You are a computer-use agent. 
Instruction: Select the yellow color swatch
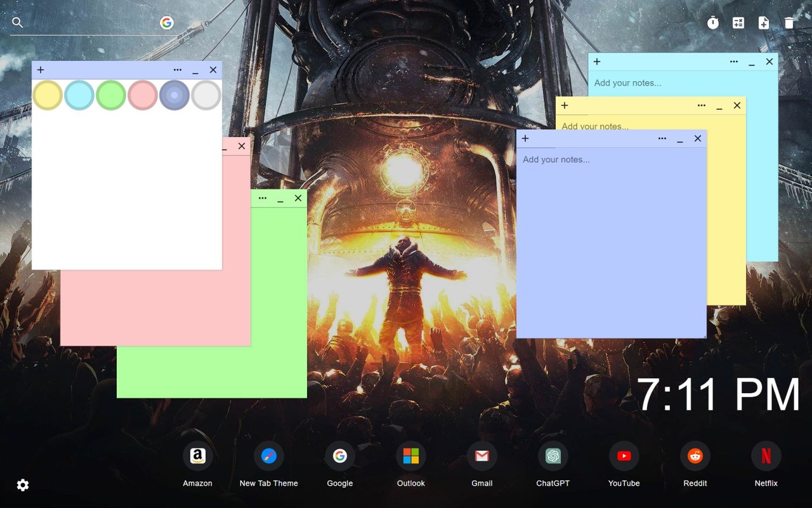point(48,95)
